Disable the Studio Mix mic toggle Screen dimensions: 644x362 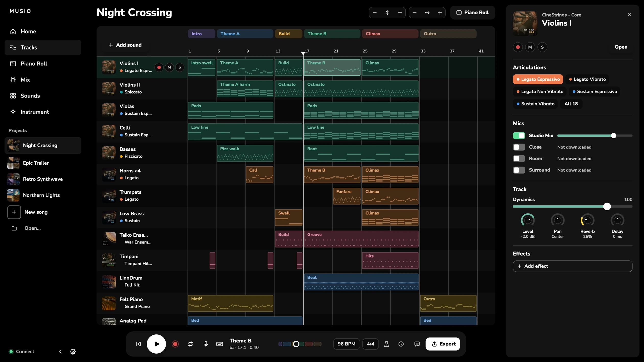(x=519, y=136)
